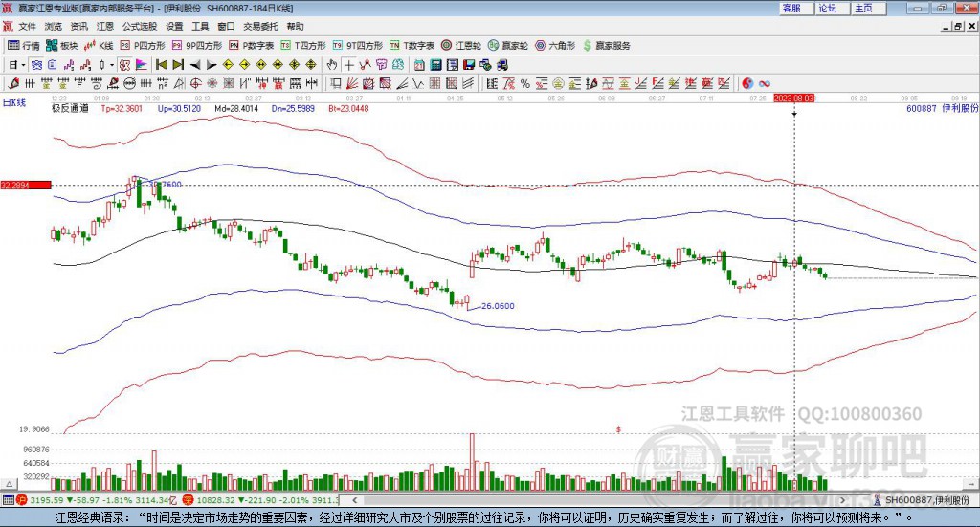The width and height of the screenshot is (980, 527).
Task: Open the 江恩 menu
Action: [105, 26]
